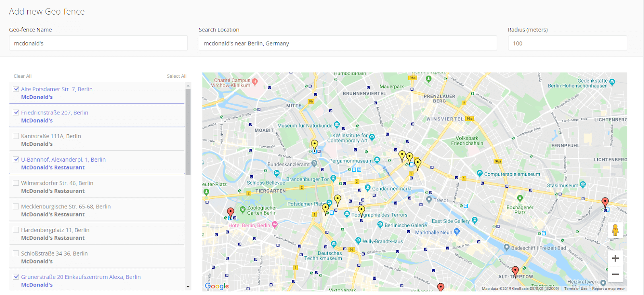Click Kantstraße 111A, Berlin address text
Screen dimensions: 644x295
51,136
